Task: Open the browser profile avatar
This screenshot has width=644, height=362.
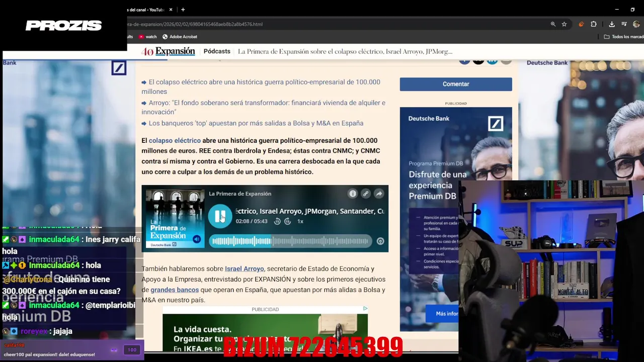Action: tap(636, 24)
